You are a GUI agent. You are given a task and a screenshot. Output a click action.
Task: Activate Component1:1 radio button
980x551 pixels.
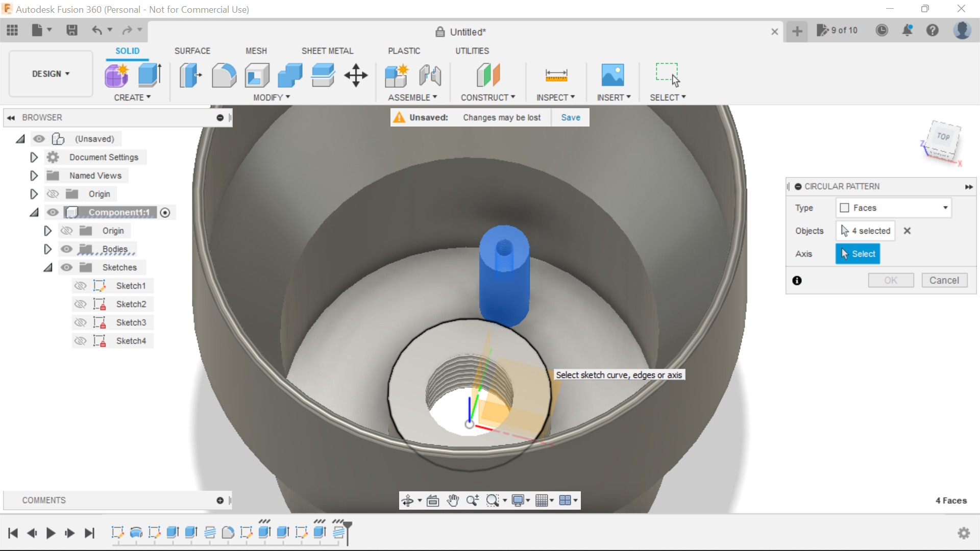click(165, 213)
